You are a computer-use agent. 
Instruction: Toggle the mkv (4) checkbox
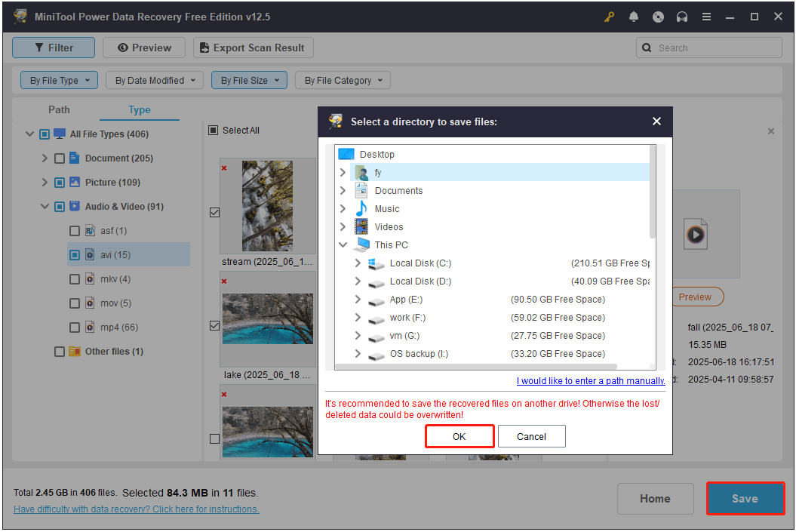(75, 279)
